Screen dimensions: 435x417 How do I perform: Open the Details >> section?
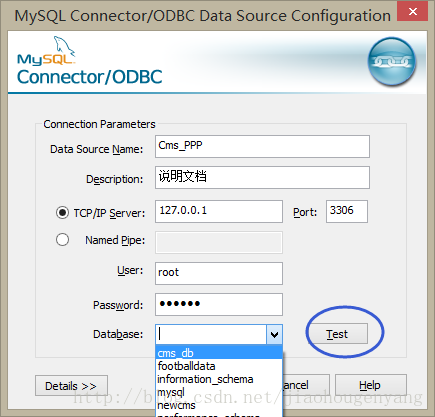coord(71,386)
